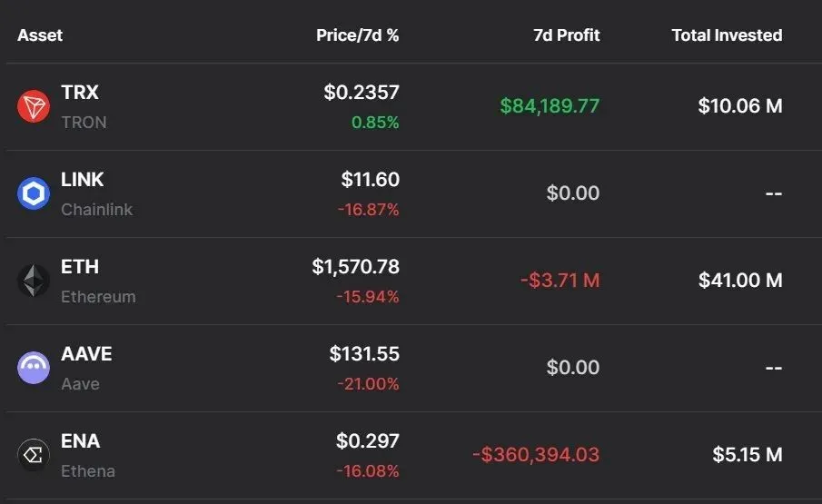Click AAVE's -21.00% seven-day change
Viewport: 822px width, 504px height.
point(368,384)
